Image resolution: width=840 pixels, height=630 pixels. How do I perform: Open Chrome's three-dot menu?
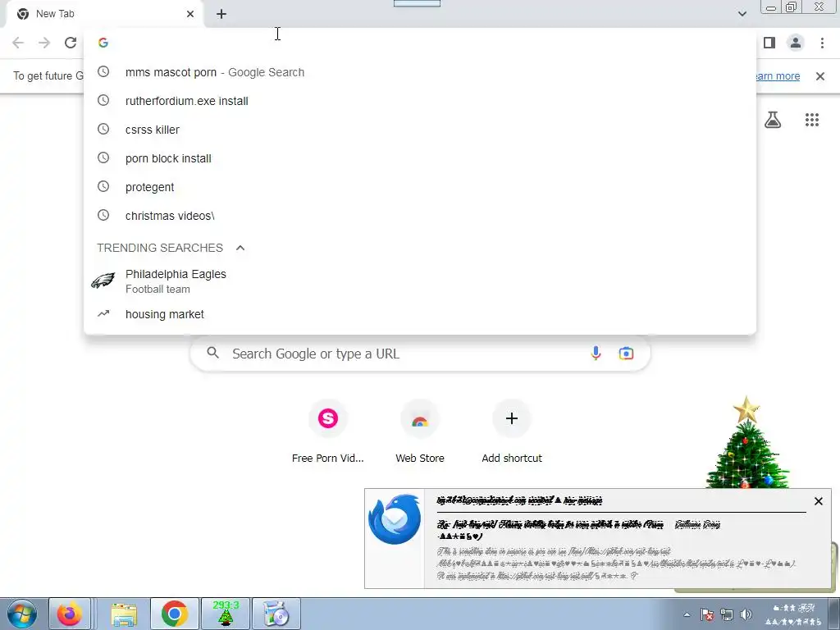(822, 43)
